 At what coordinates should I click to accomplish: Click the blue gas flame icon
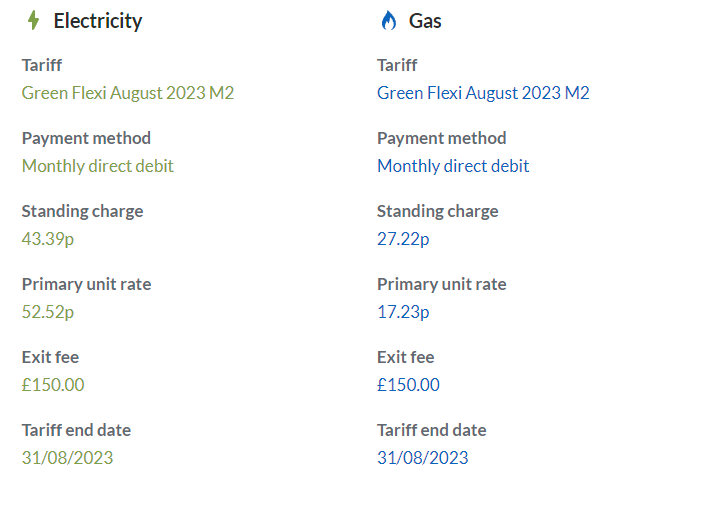point(389,21)
